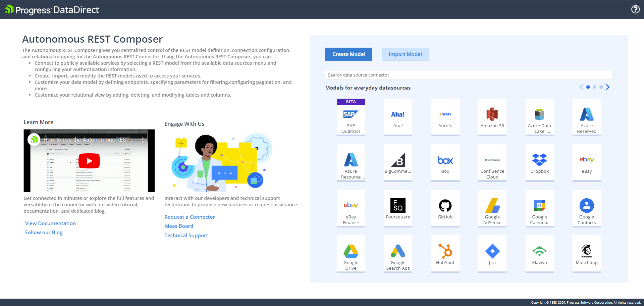The height and width of the screenshot is (306, 644).
Task: Go to the next page of models
Action: tap(608, 87)
